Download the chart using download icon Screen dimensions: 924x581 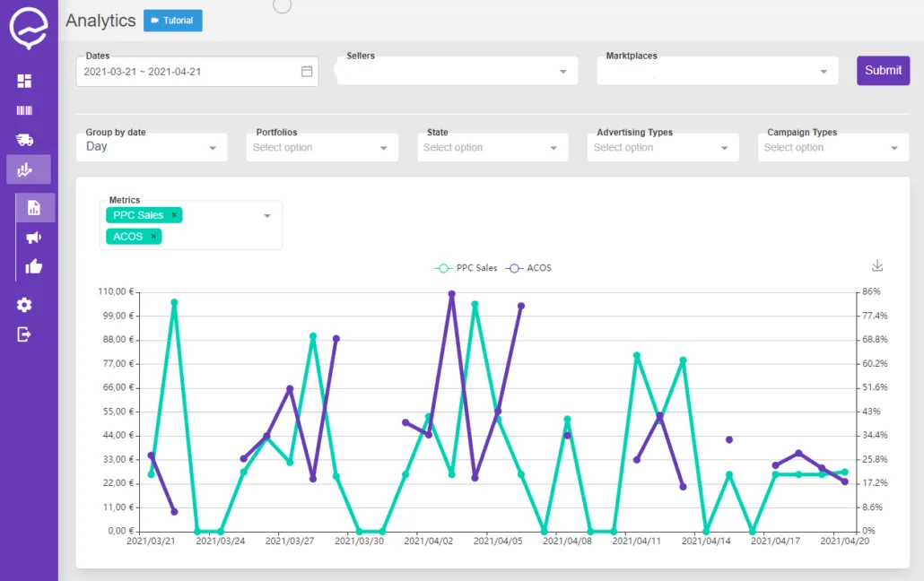click(877, 265)
